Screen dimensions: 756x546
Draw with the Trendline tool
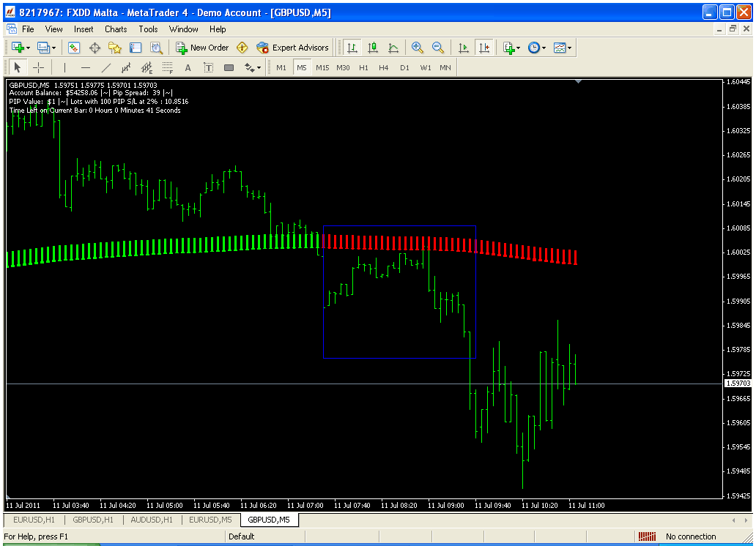pyautogui.click(x=105, y=67)
